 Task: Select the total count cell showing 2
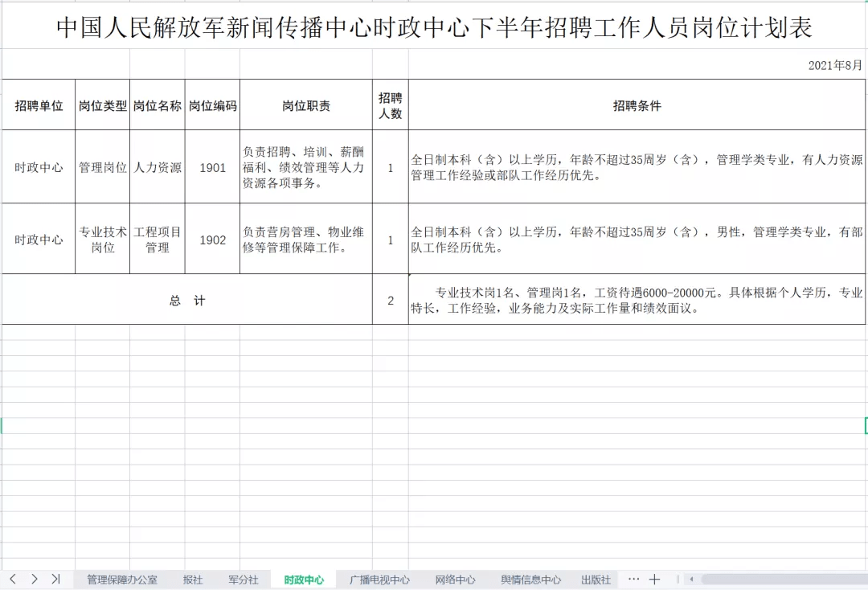click(x=391, y=300)
